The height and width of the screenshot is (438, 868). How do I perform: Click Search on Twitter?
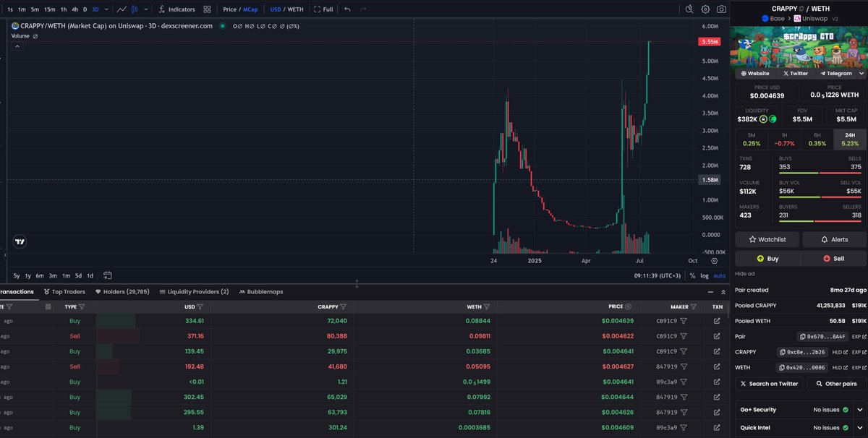[769, 384]
